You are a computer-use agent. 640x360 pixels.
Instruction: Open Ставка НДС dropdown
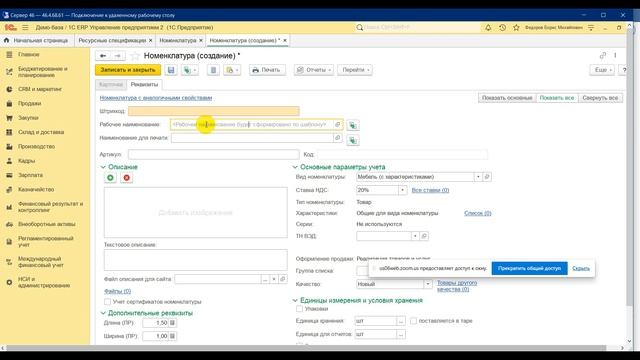tap(402, 190)
